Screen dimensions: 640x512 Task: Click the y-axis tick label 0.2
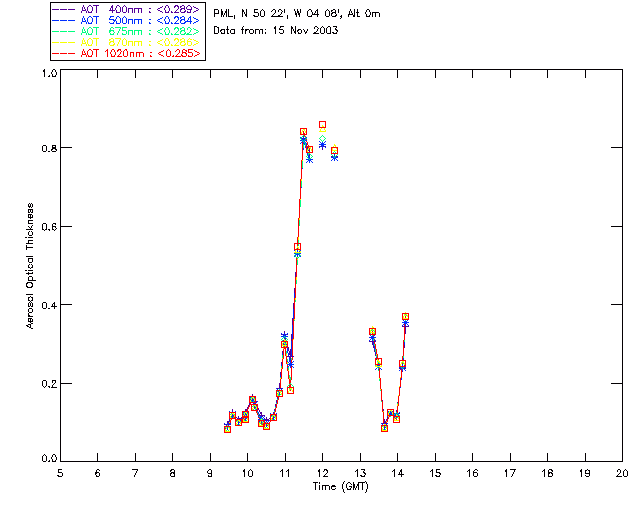pos(49,384)
